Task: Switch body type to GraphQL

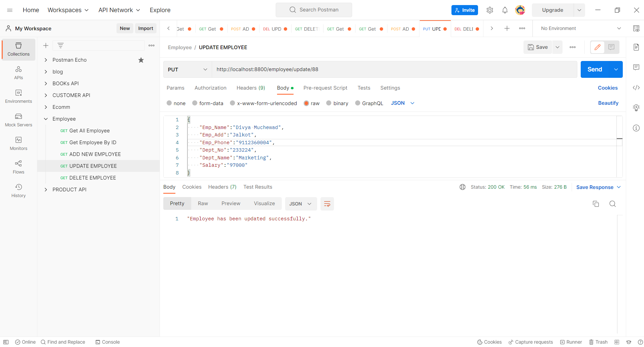Action: coord(369,103)
